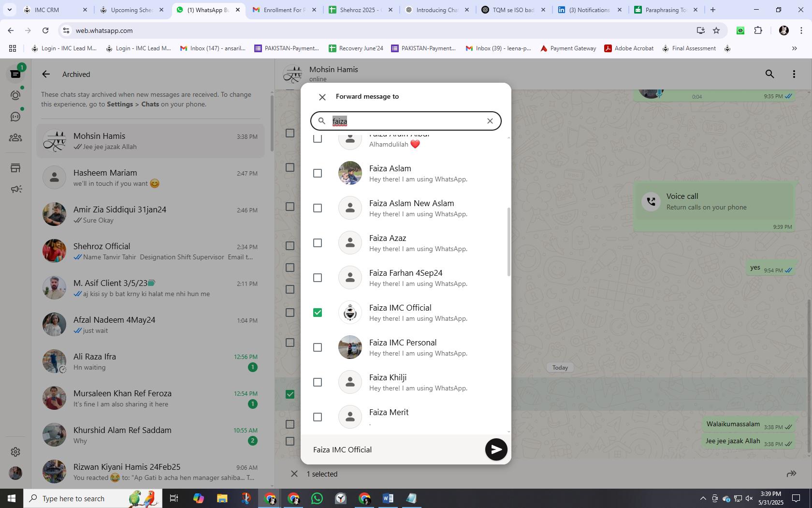Open Windows Start menu
The height and width of the screenshot is (508, 812).
[12, 498]
